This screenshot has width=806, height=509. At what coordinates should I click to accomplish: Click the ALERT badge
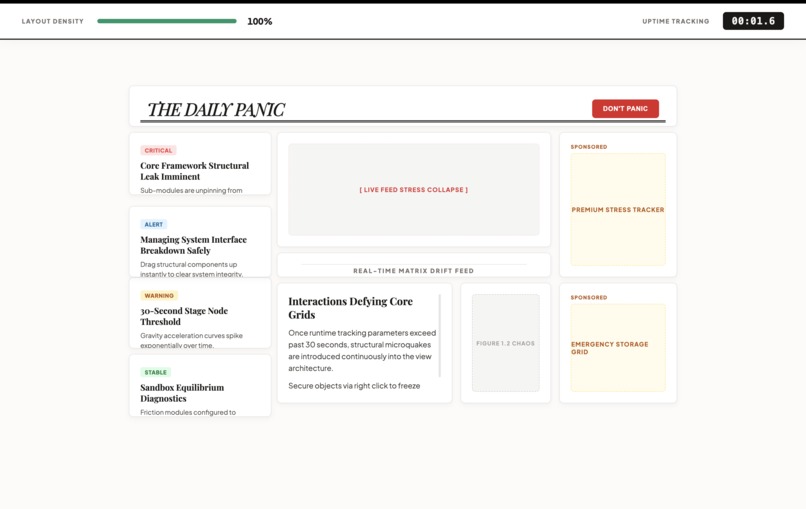pos(153,224)
